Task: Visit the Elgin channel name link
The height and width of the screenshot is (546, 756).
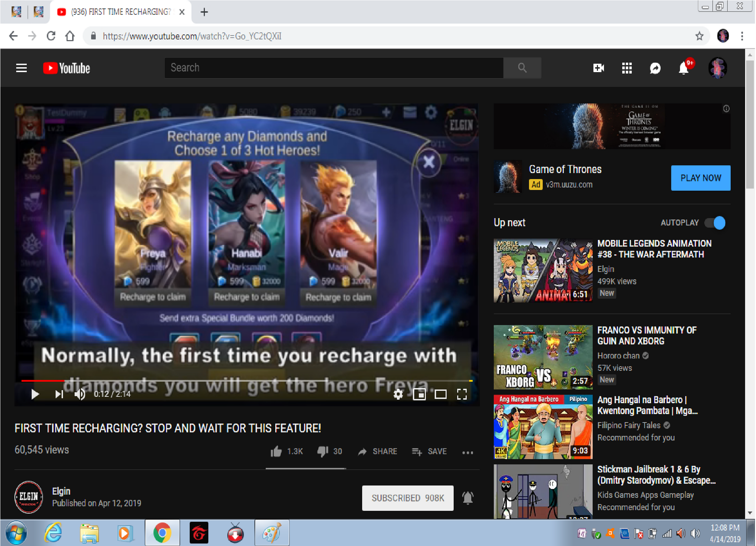Action: pyautogui.click(x=61, y=491)
